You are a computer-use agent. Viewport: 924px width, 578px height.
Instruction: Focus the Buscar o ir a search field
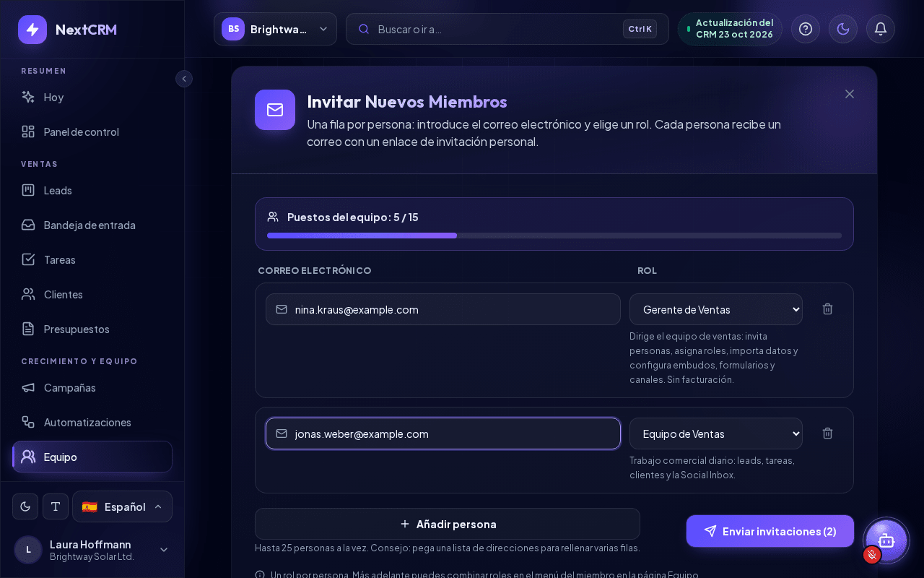[x=507, y=29]
